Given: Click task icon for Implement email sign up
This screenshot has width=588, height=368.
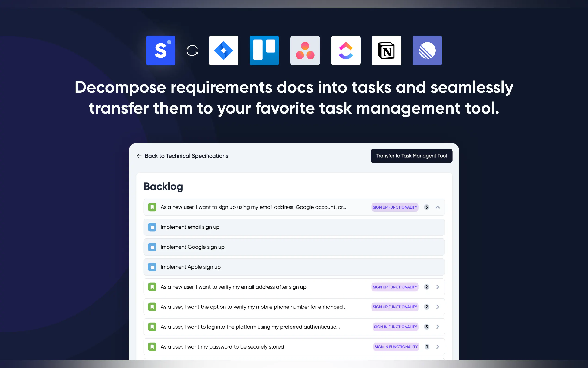Looking at the screenshot, I should point(152,227).
